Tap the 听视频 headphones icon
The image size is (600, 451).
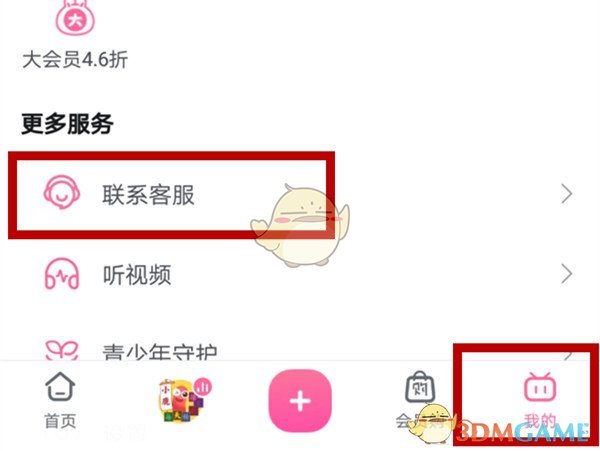click(x=62, y=274)
